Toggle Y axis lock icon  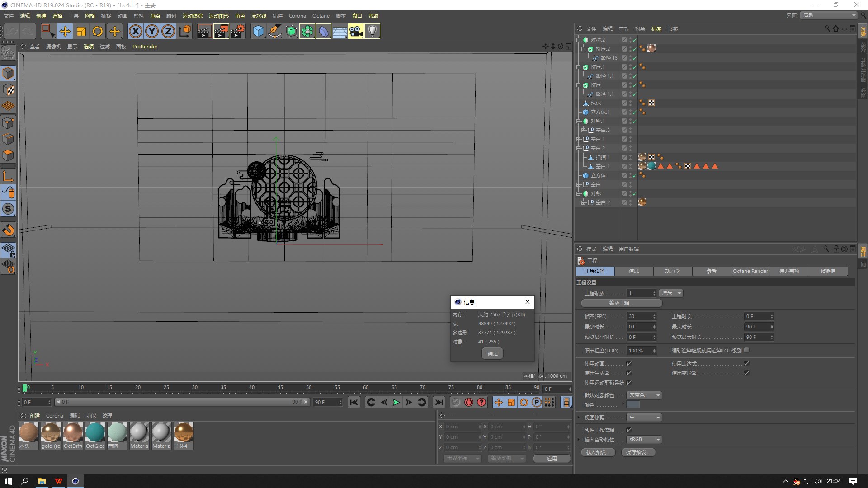click(152, 31)
